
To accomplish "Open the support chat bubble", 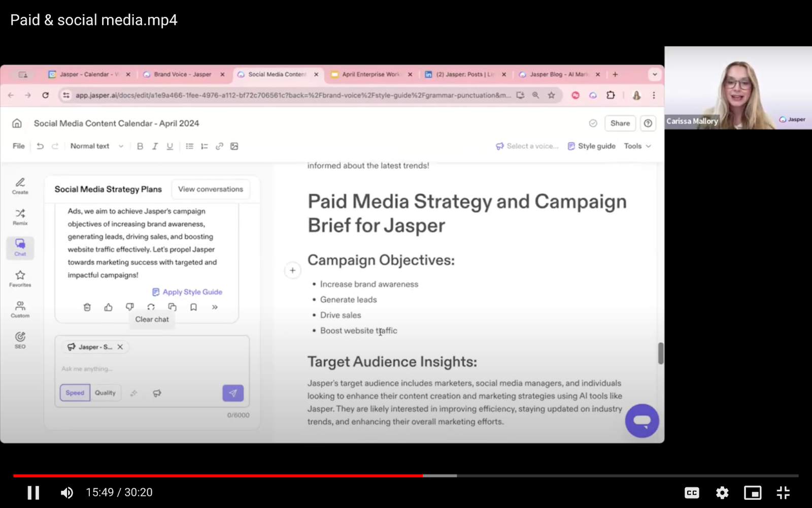I will [x=642, y=421].
